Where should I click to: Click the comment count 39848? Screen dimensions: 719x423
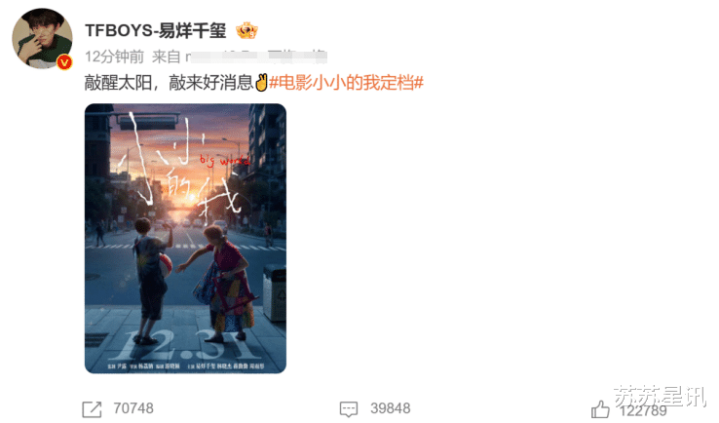(x=390, y=408)
